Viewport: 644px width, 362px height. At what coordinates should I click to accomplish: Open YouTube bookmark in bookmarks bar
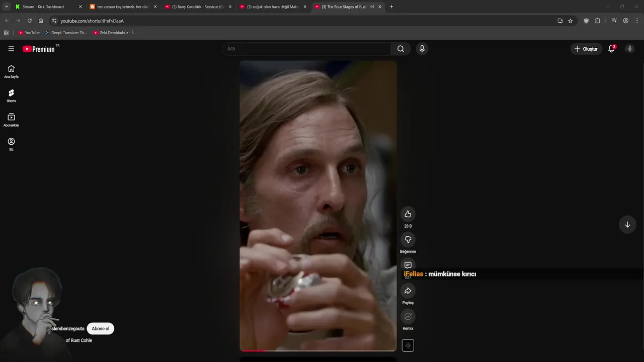[x=29, y=33]
